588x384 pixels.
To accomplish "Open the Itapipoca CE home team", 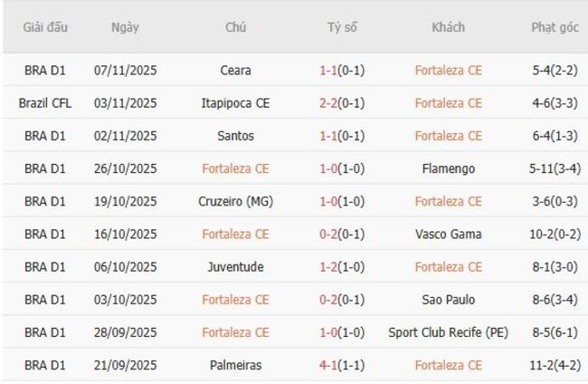I will tap(236, 103).
